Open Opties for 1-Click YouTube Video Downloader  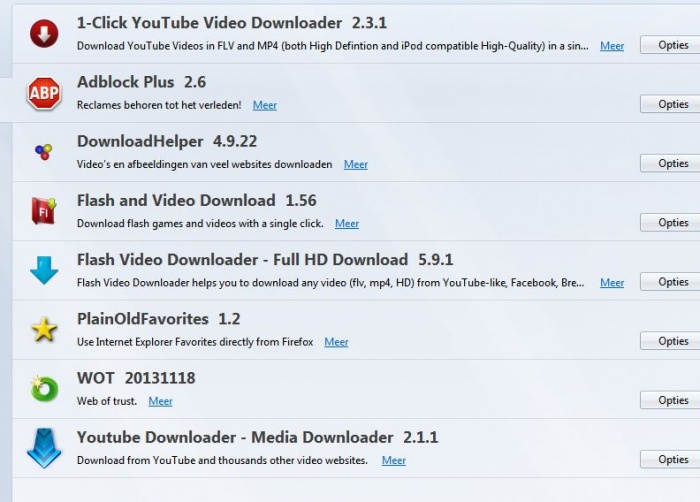click(670, 45)
